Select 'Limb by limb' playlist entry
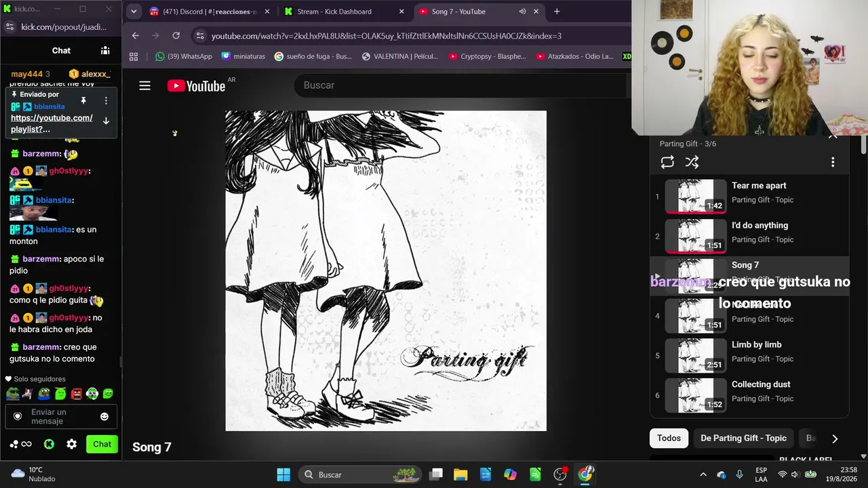The image size is (868, 488). (749, 356)
